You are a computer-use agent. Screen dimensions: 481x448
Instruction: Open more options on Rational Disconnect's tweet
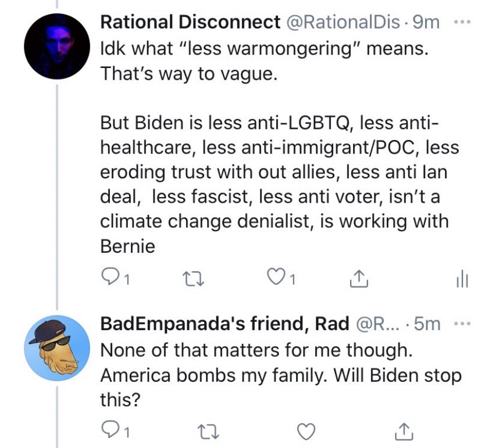[462, 23]
